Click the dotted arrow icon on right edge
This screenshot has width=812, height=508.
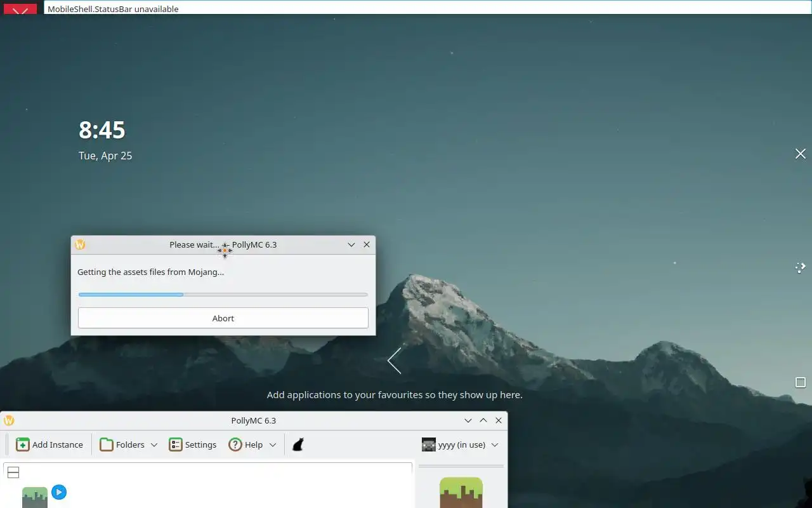[x=801, y=267]
